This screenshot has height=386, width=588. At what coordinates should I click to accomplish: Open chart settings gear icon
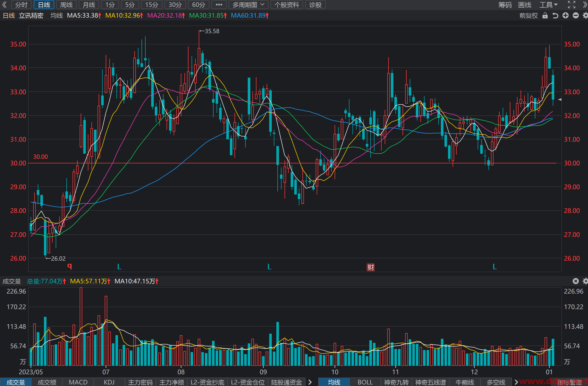click(x=585, y=16)
